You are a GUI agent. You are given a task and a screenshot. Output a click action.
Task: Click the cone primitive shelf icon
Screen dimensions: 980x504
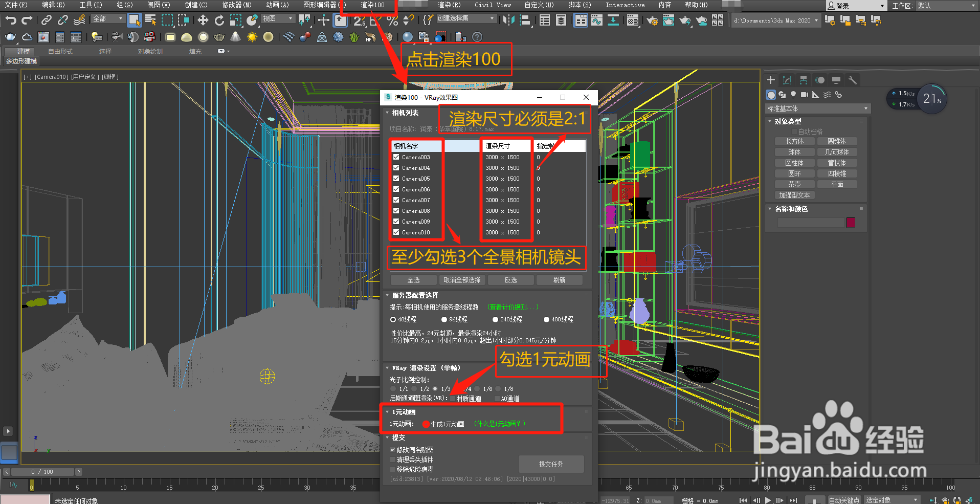[x=236, y=37]
